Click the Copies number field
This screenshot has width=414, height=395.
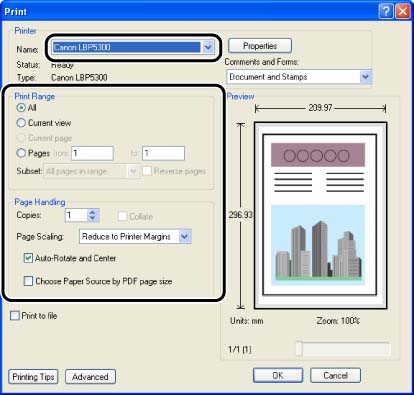coord(76,215)
